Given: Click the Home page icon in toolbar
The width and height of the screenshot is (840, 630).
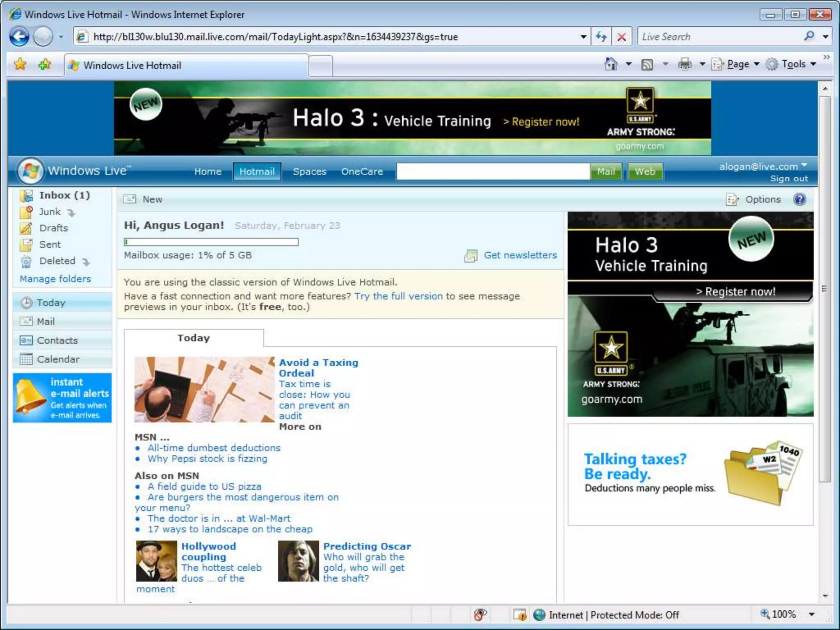Looking at the screenshot, I should tap(611, 64).
